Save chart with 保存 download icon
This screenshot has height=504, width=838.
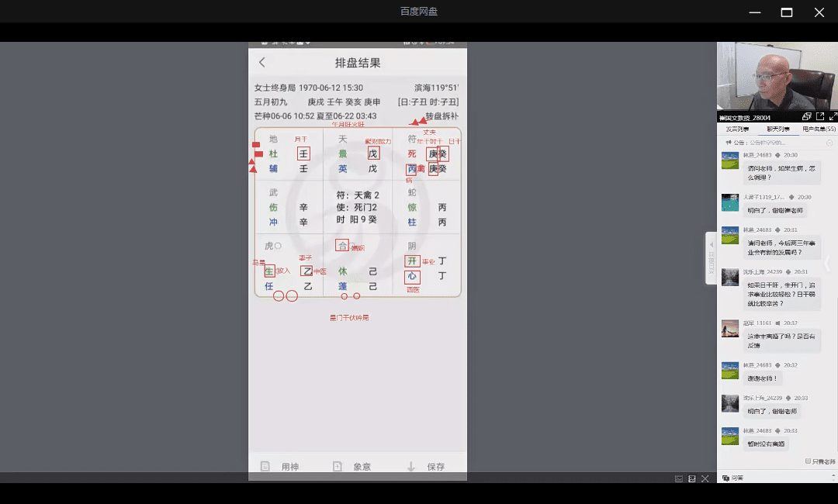click(x=411, y=467)
